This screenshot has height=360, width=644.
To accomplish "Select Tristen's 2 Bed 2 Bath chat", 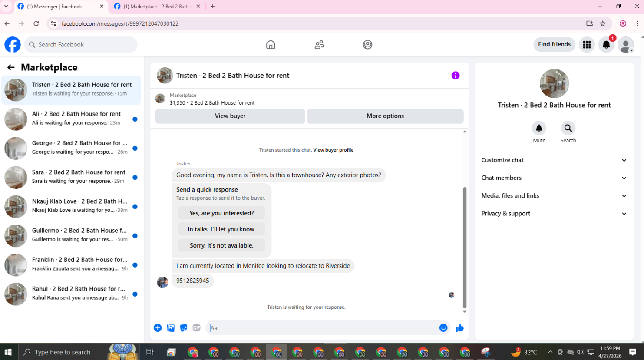I will 71,90.
